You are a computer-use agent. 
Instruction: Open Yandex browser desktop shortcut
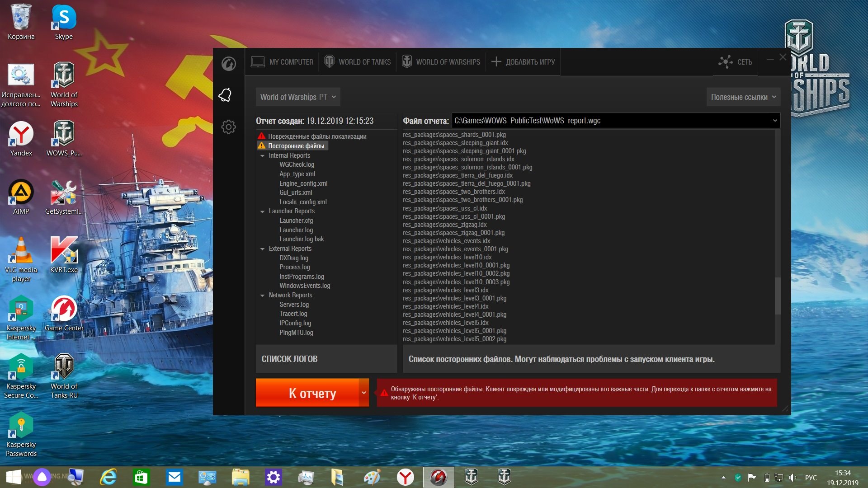pyautogui.click(x=21, y=139)
